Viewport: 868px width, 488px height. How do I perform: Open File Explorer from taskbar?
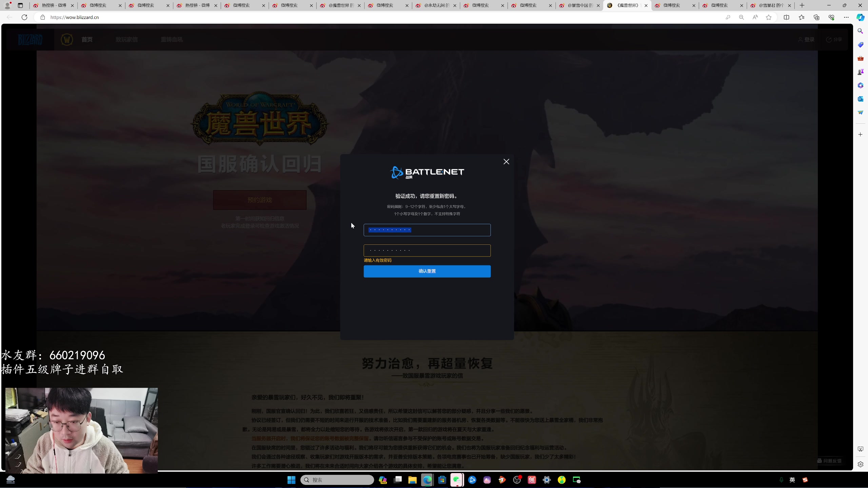[412, 480]
